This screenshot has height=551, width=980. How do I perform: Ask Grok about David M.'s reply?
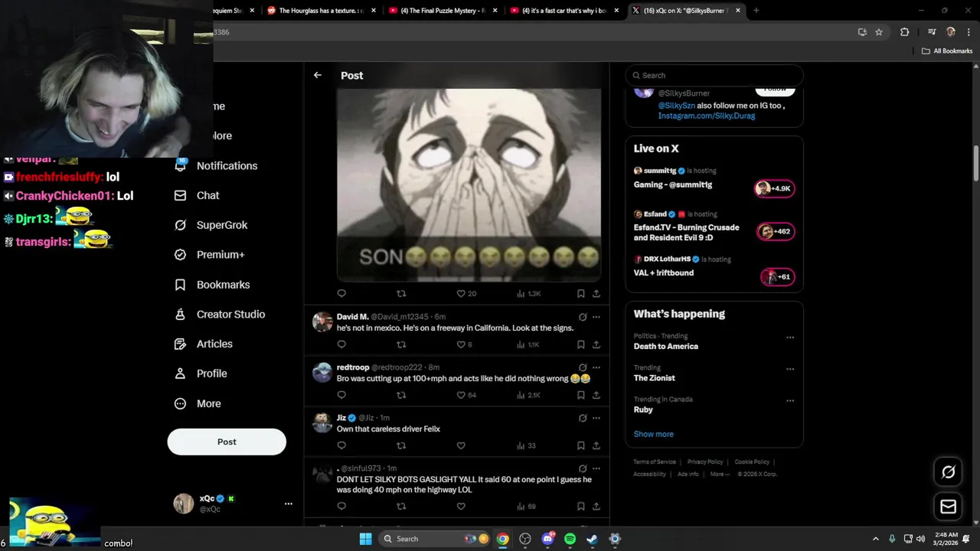coord(583,317)
